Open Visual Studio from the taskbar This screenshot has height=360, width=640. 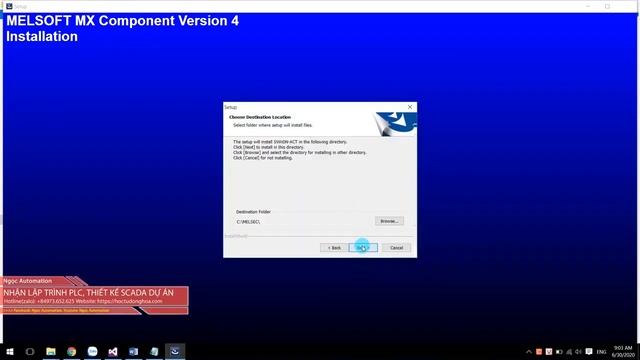point(113,351)
